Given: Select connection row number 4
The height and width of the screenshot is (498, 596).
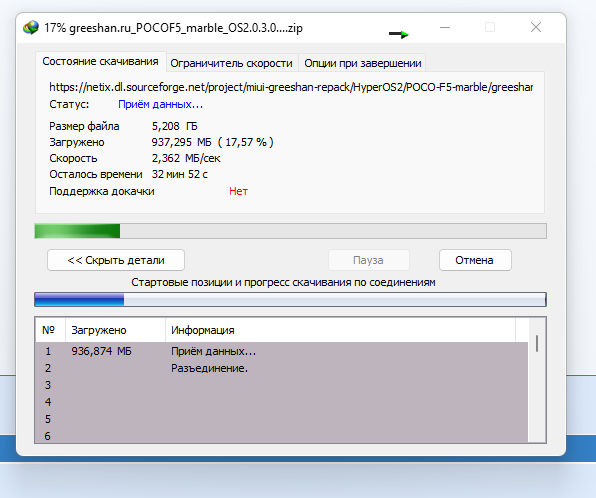Looking at the screenshot, I should (282, 402).
